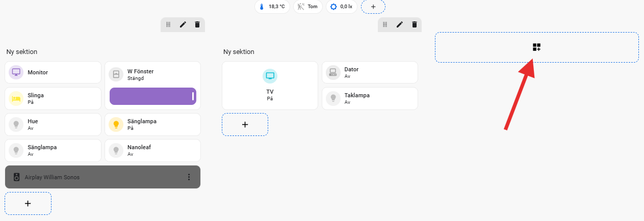644x221 pixels.
Task: Click the trash icon above the Monitor section
Action: pyautogui.click(x=197, y=24)
